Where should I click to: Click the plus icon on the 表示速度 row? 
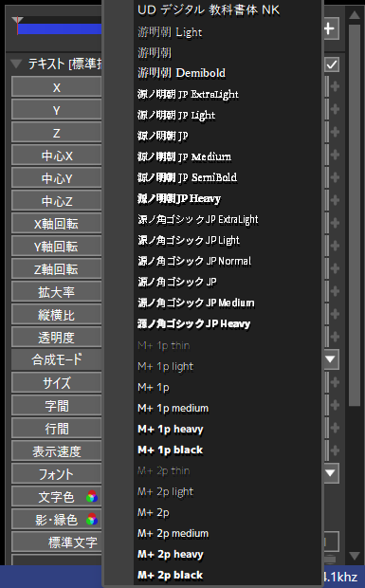click(x=335, y=450)
